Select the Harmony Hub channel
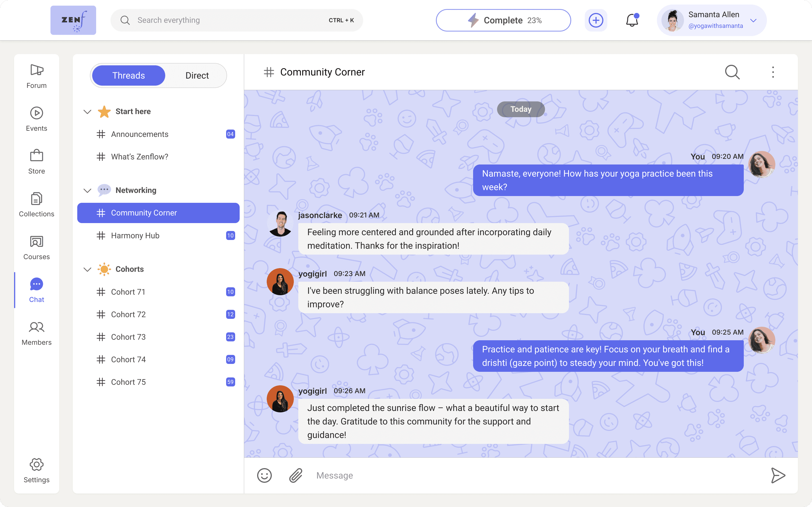812x507 pixels. (135, 235)
